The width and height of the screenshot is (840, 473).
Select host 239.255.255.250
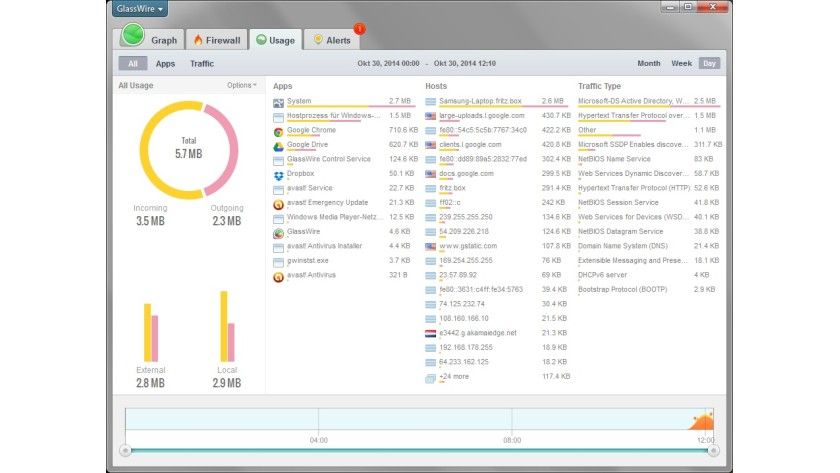click(x=466, y=217)
